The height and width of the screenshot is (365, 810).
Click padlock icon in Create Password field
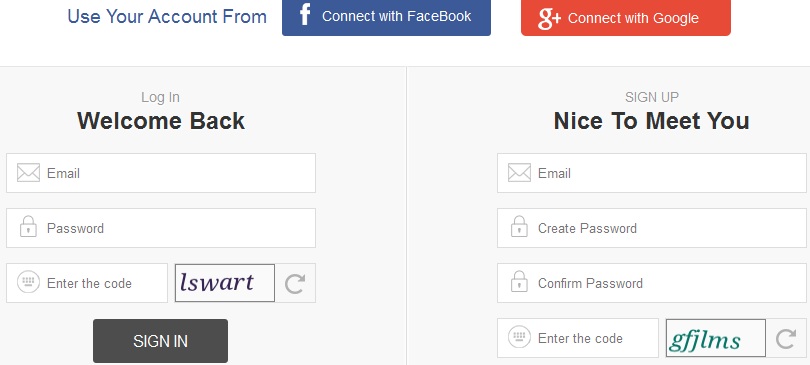point(519,227)
